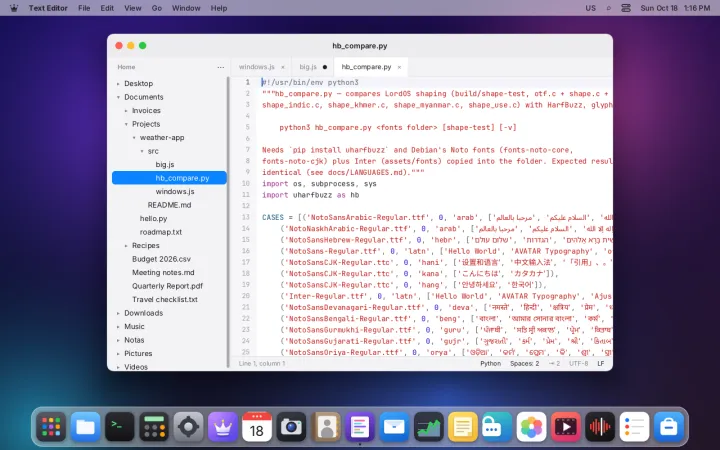Open Control Center in the menu bar
The image size is (720, 450).
point(626,8)
